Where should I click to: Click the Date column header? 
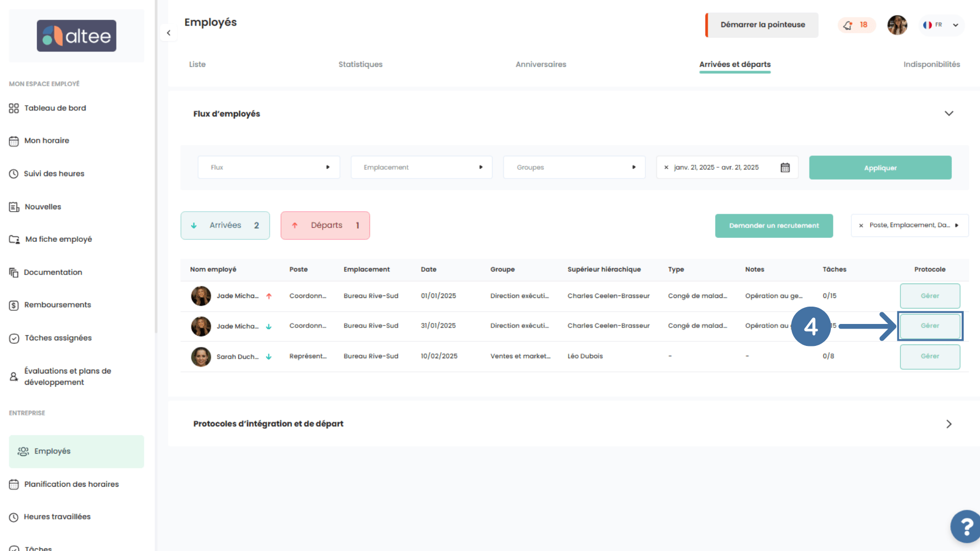click(428, 269)
